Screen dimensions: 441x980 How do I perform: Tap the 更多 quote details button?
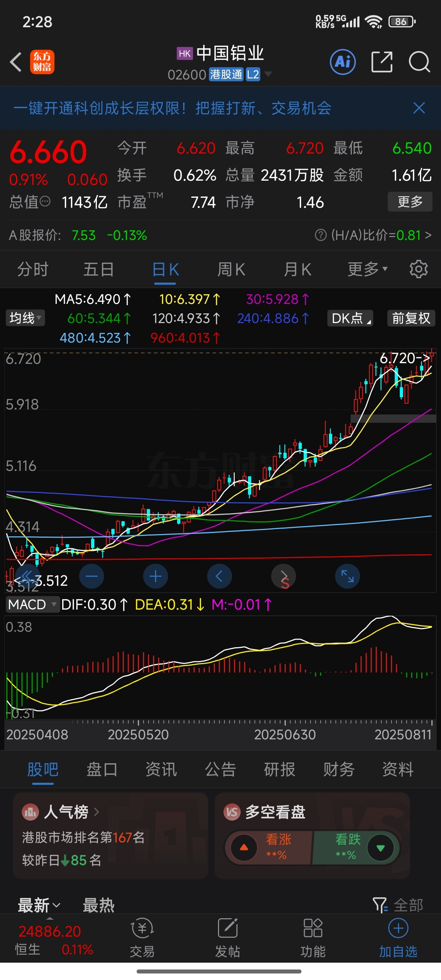point(410,202)
